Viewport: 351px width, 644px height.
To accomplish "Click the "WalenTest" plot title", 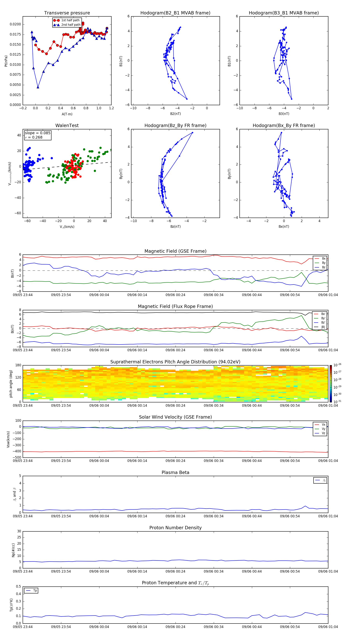I will point(67,125).
